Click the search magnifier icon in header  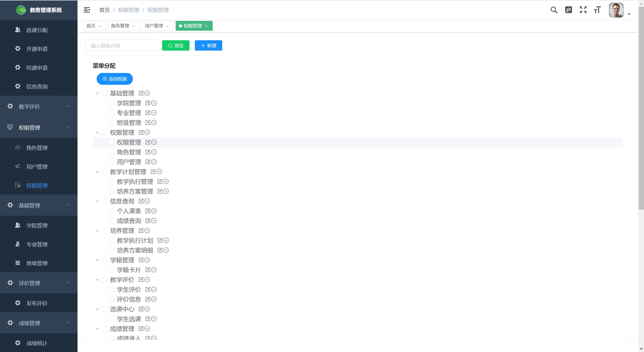[x=554, y=10]
